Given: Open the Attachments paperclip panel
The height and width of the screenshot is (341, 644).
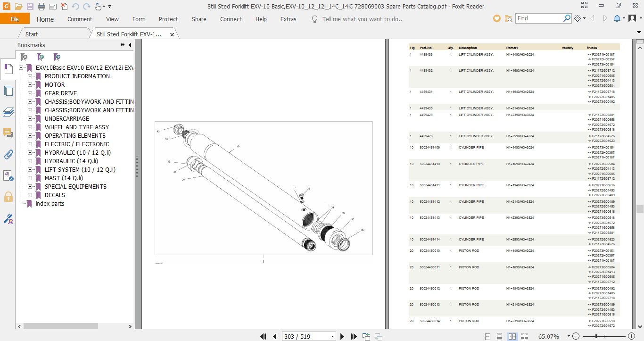Looking at the screenshot, I should coord(8,154).
